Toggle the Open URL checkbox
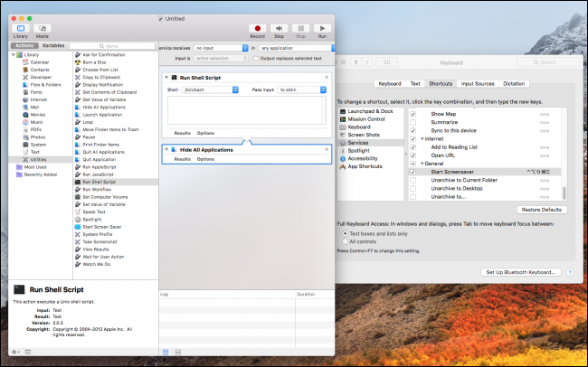This screenshot has height=367, width=588. 413,155
